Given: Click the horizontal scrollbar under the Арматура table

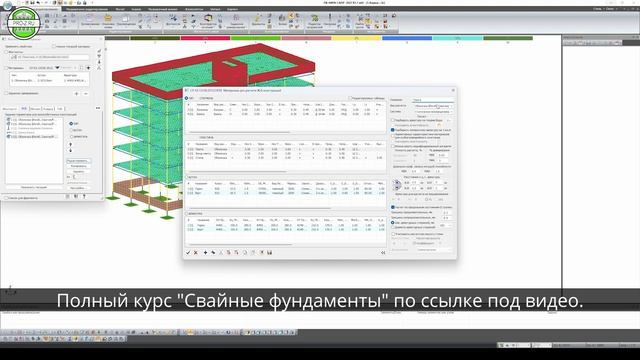Looking at the screenshot, I should 240,244.
